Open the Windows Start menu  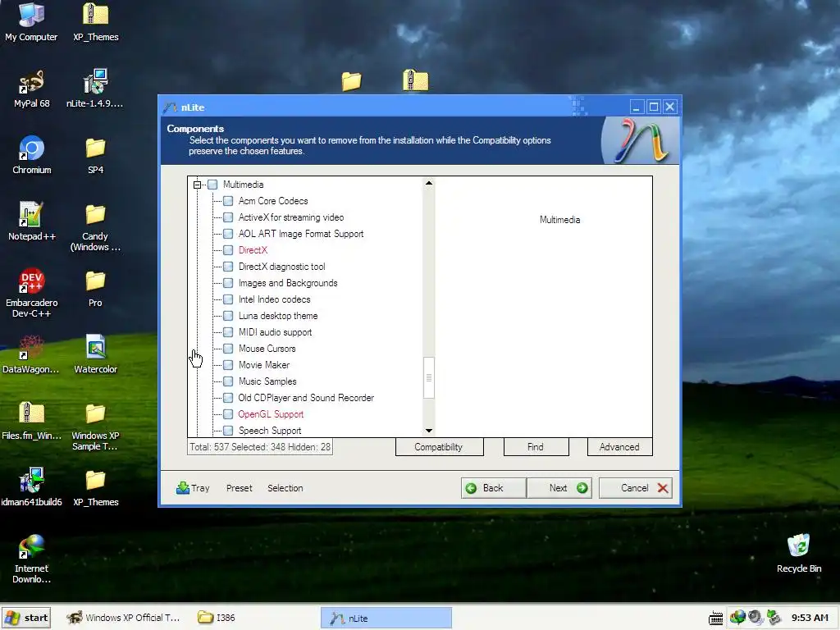(26, 618)
